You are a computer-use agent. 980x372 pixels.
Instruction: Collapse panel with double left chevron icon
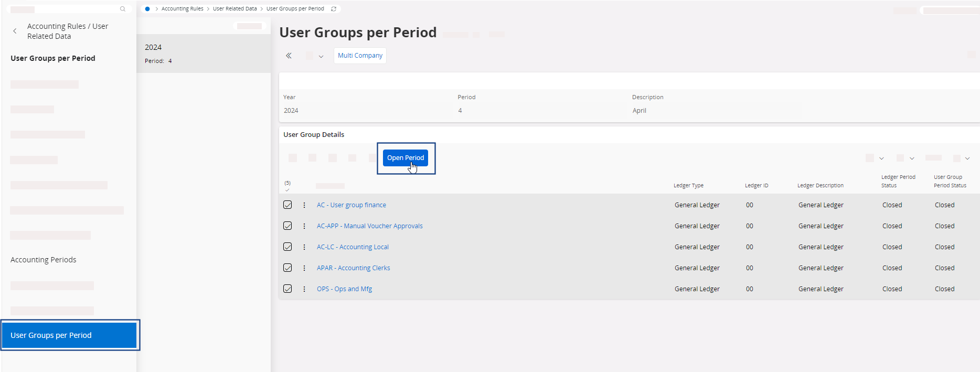[289, 56]
